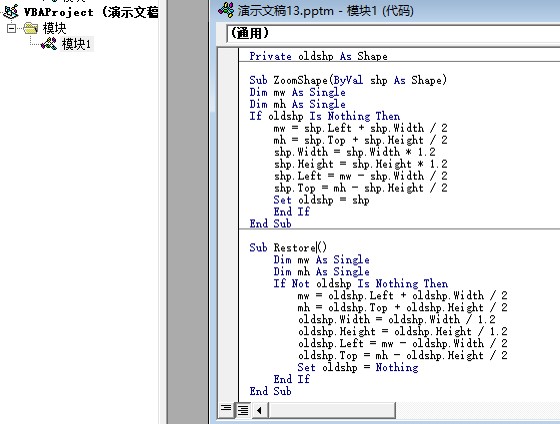Screen dimensions: 560x424
Task: Click 'shp.Height = shp.Height * 1.2' line
Action: pos(361,164)
